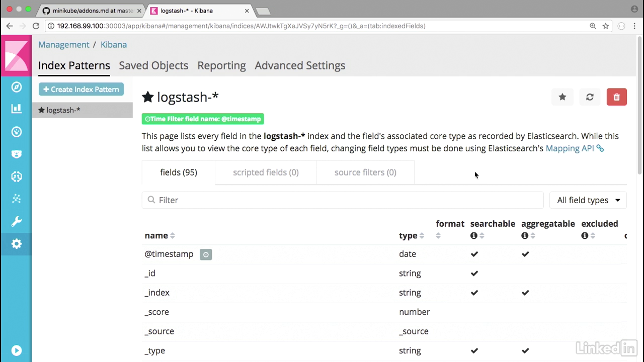The height and width of the screenshot is (362, 644).
Task: Switch to the minikube/addons.md browser tab
Action: pyautogui.click(x=92, y=11)
